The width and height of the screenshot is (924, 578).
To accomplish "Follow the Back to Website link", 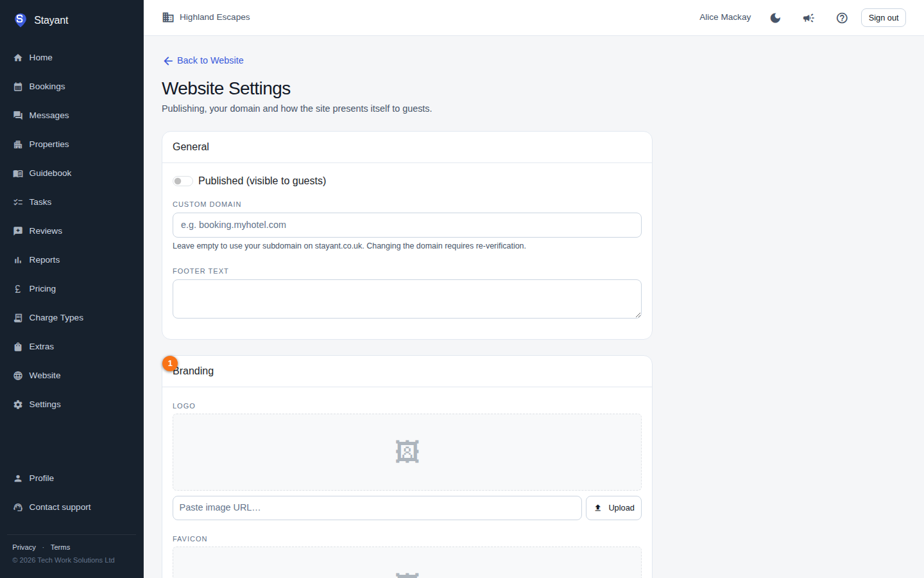I will pos(203,60).
